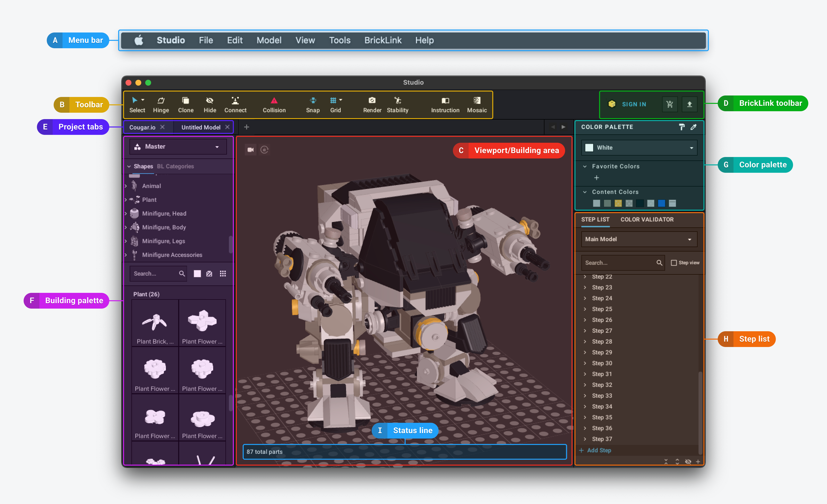This screenshot has width=827, height=504.
Task: Select the Hinge tool in toolbar
Action: (161, 105)
